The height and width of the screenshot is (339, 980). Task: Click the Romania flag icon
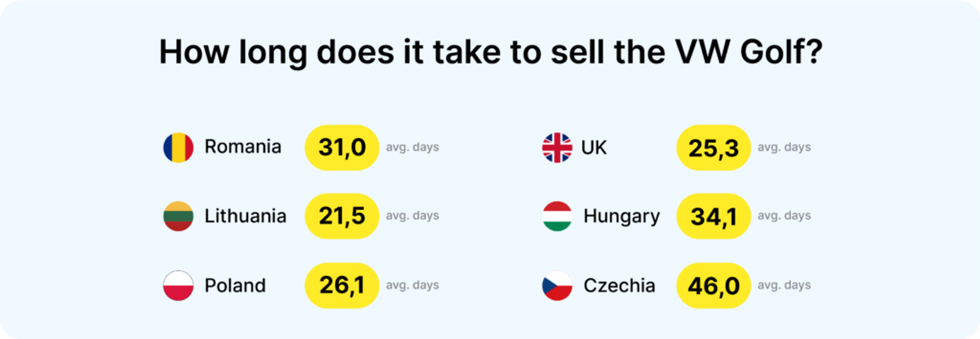point(178,147)
